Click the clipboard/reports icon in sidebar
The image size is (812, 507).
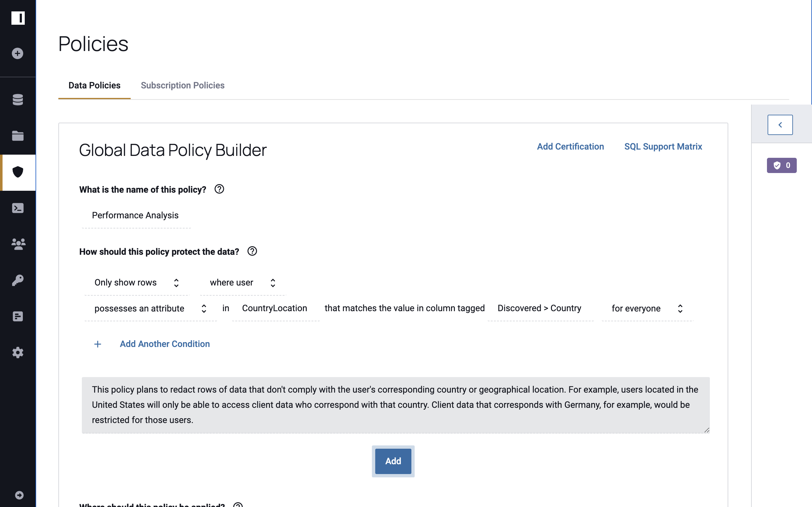click(x=17, y=317)
